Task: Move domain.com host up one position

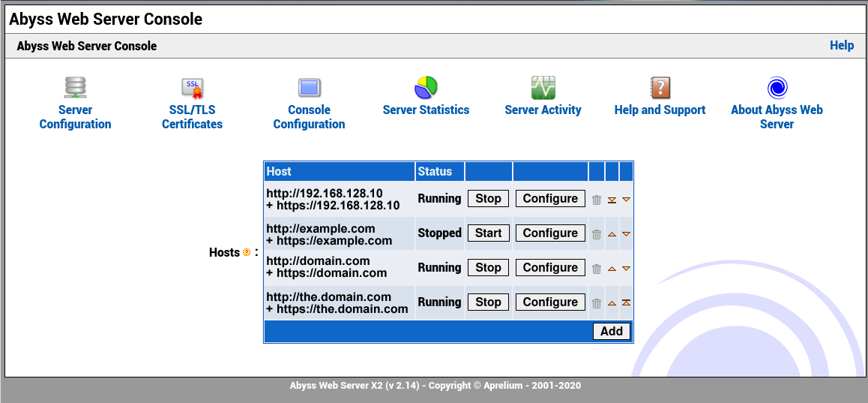Action: 612,269
